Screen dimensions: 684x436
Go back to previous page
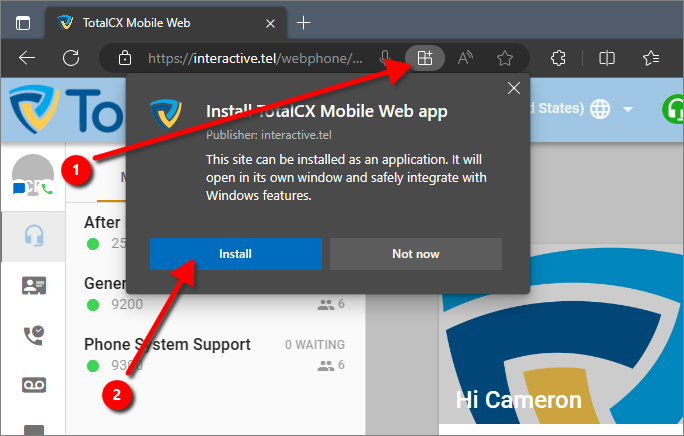point(27,58)
